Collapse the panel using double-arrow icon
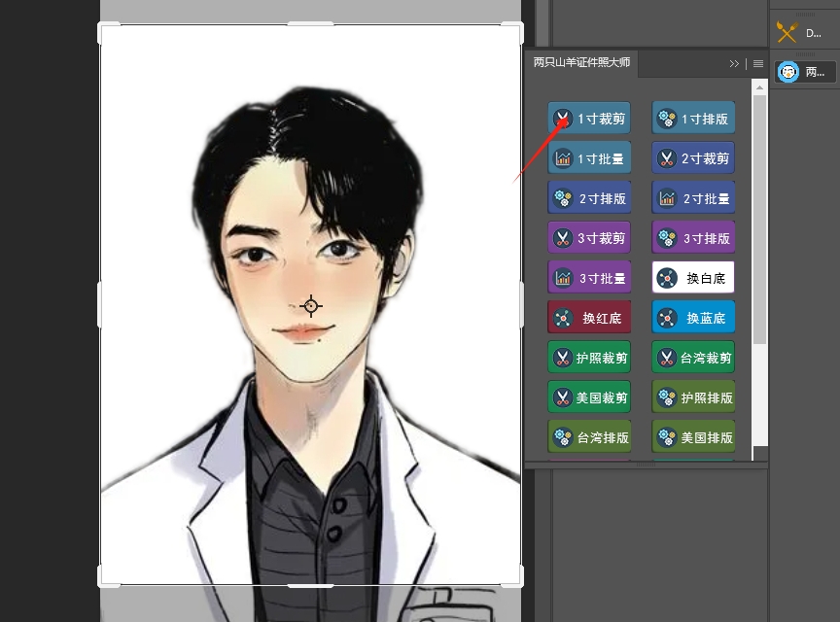This screenshot has width=840, height=622. click(x=734, y=63)
